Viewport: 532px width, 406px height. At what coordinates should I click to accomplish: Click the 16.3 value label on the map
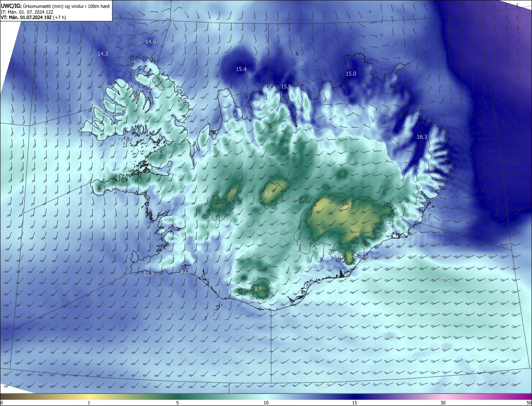point(422,137)
